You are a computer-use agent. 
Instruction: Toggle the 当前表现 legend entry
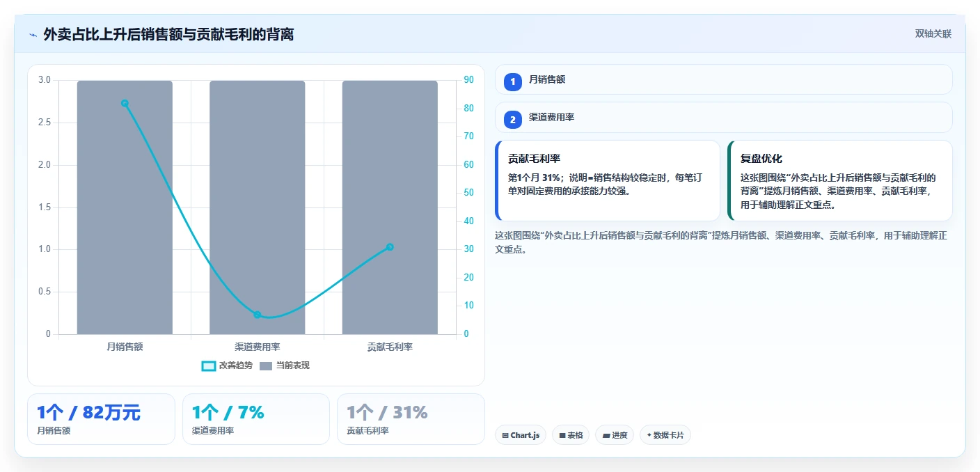click(285, 365)
